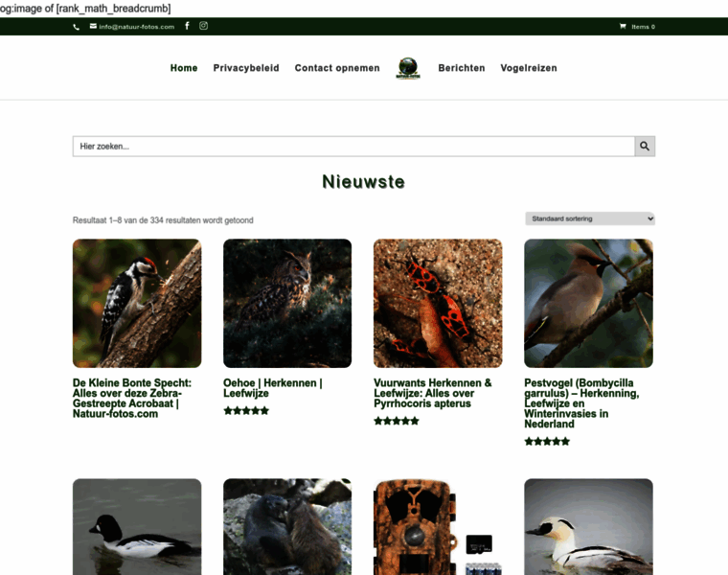Image resolution: width=728 pixels, height=575 pixels.
Task: Open the Pestvogel waxwing photo
Action: (588, 303)
